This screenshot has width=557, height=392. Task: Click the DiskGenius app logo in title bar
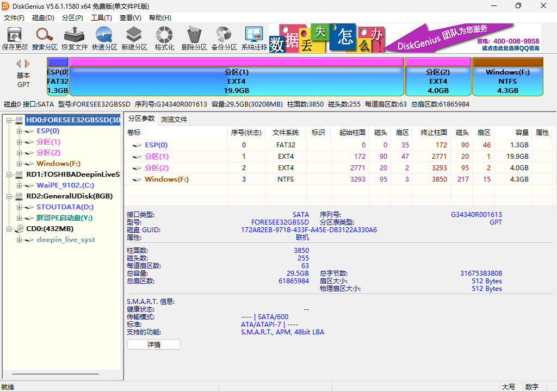(x=5, y=6)
